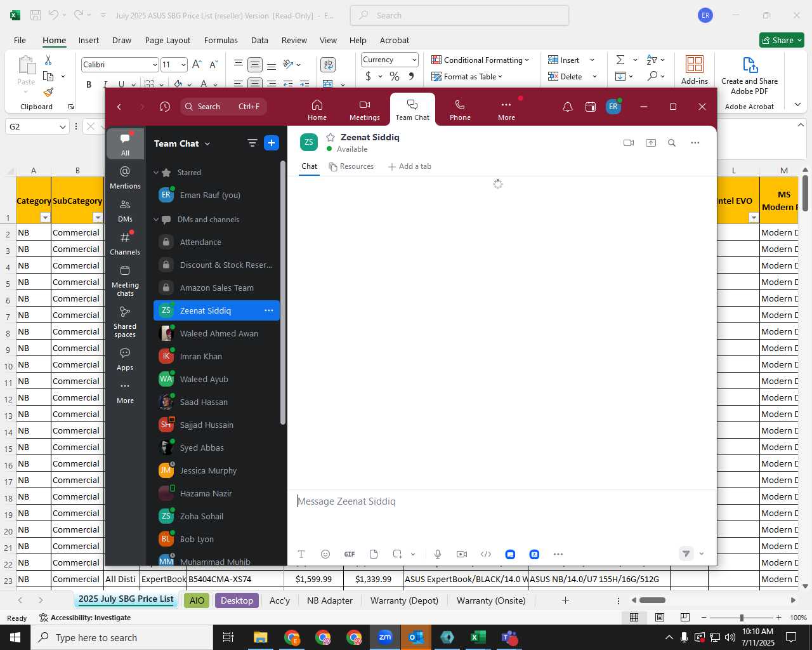Click the Message Zeenat Siddiq input box
Screen dimensions: 812x650
(501, 501)
